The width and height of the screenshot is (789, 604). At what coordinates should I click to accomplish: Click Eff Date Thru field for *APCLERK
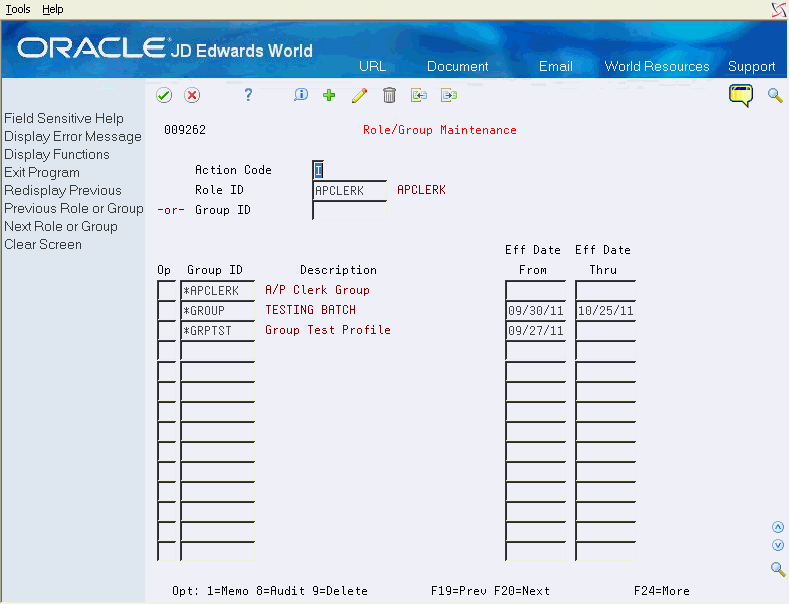pyautogui.click(x=606, y=290)
